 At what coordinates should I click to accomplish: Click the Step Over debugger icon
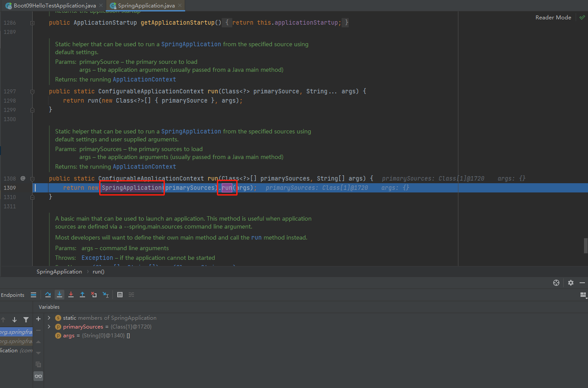48,295
